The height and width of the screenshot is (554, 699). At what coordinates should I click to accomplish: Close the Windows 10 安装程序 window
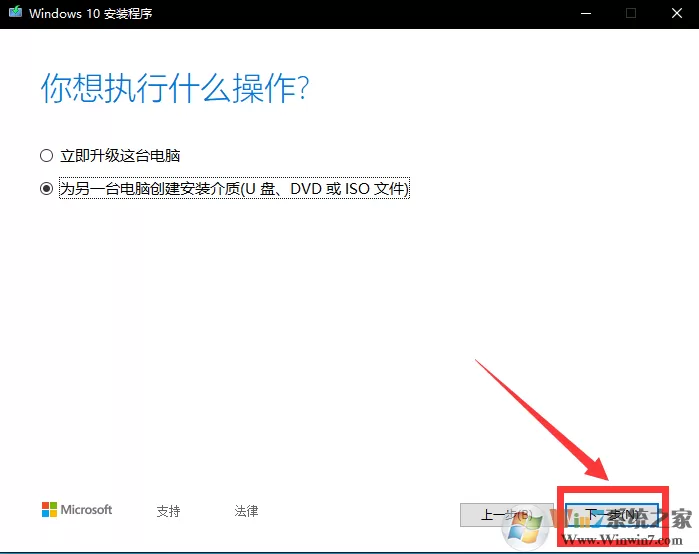point(677,13)
